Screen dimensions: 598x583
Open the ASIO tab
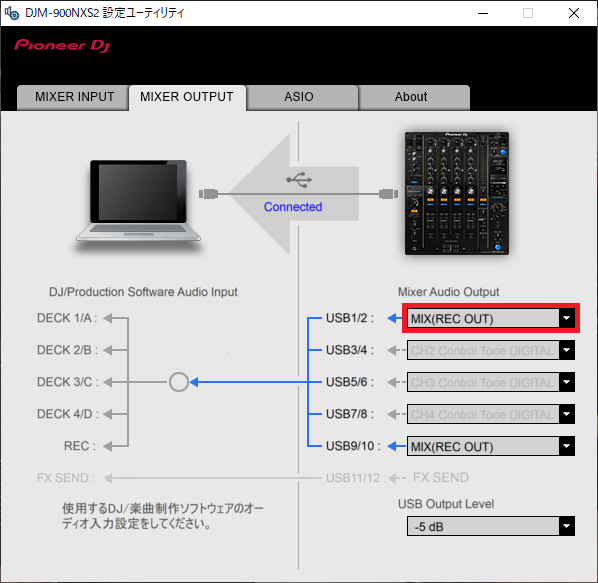302,97
